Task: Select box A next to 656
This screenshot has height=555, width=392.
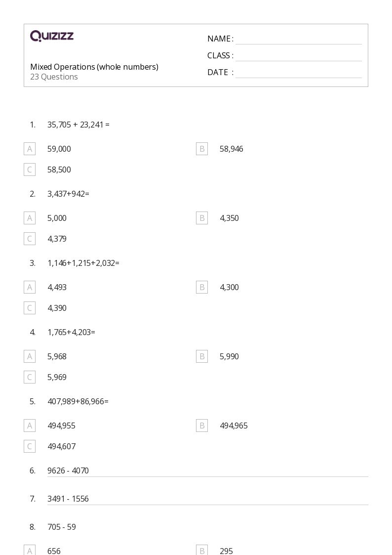Action: [x=30, y=550]
